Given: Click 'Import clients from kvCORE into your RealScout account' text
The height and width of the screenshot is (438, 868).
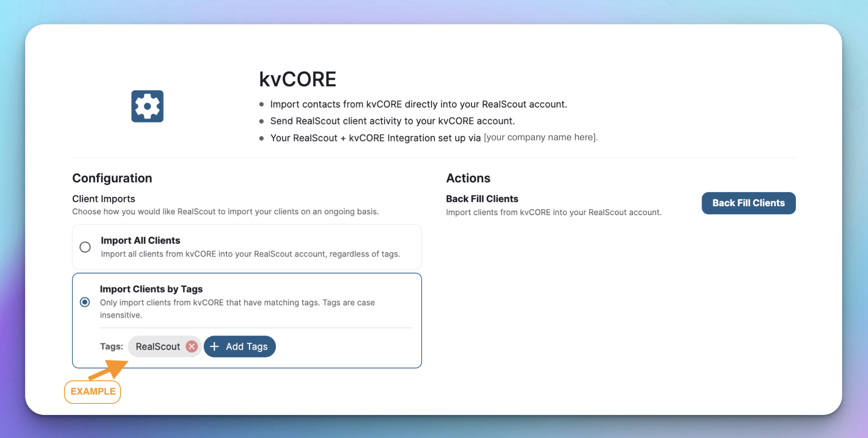Looking at the screenshot, I should (x=554, y=212).
